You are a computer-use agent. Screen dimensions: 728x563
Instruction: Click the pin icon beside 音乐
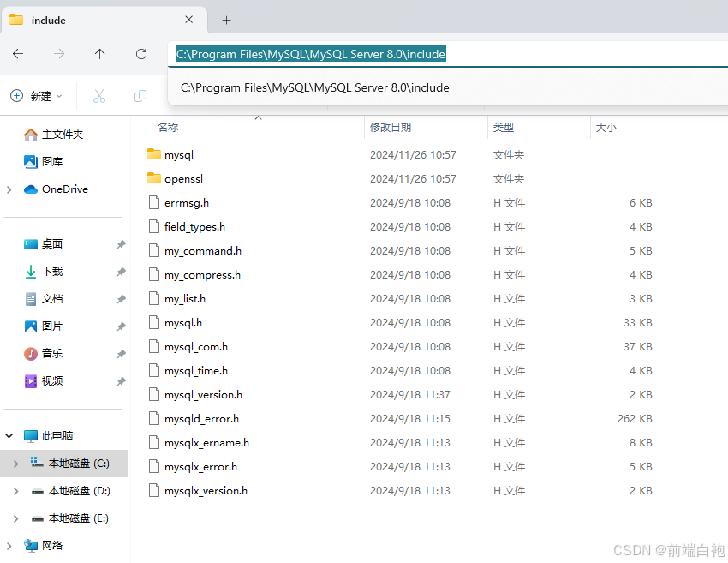[121, 354]
